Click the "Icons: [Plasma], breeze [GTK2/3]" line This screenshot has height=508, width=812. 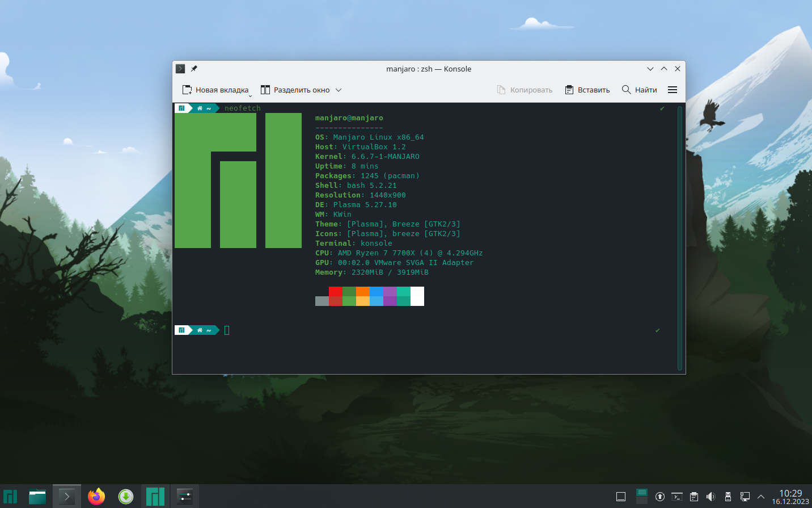pyautogui.click(x=388, y=234)
